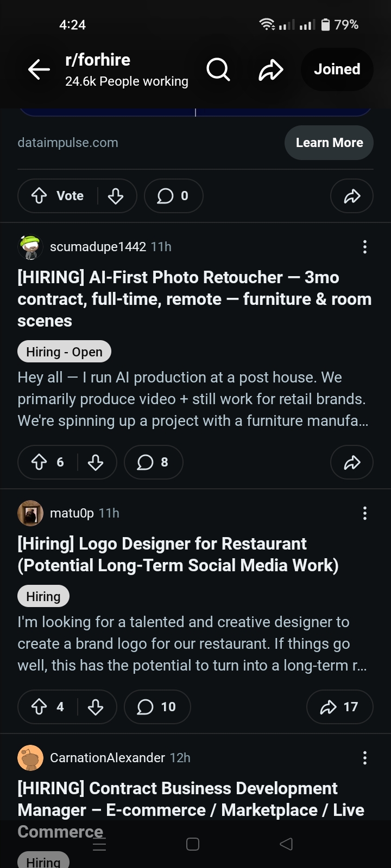Tap the back arrow in header
The height and width of the screenshot is (868, 391).
pyautogui.click(x=39, y=69)
